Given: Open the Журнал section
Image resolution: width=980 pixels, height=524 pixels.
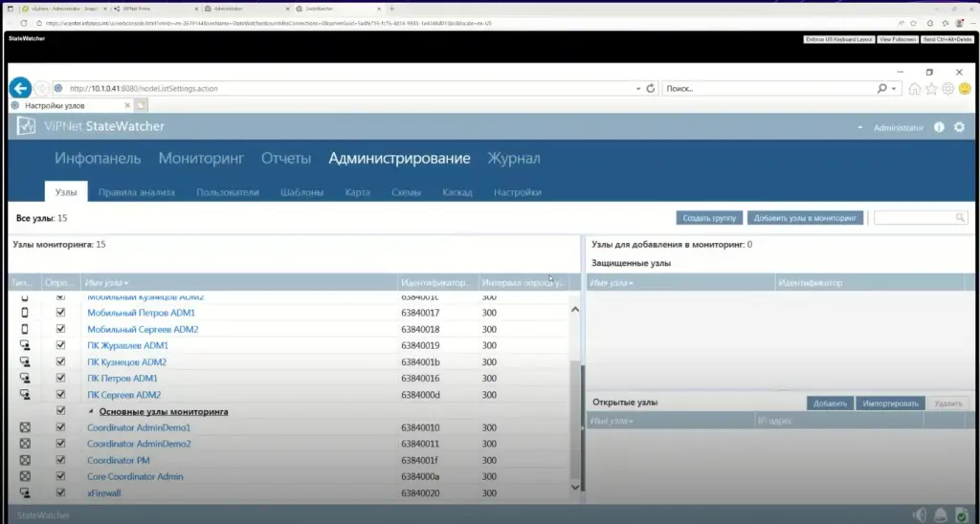Looking at the screenshot, I should click(514, 159).
